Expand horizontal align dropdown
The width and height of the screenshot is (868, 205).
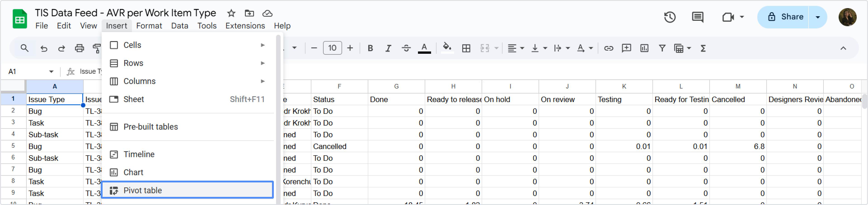point(516,49)
